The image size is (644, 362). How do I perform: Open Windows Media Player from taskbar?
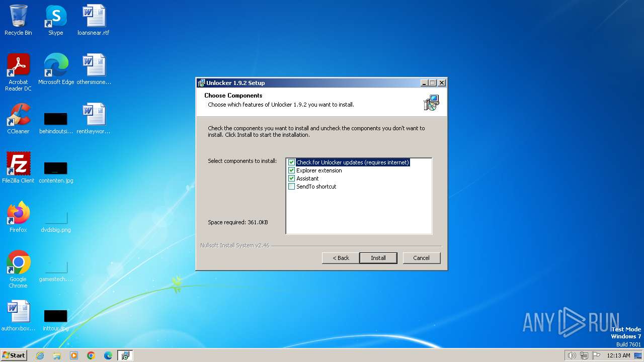click(74, 355)
